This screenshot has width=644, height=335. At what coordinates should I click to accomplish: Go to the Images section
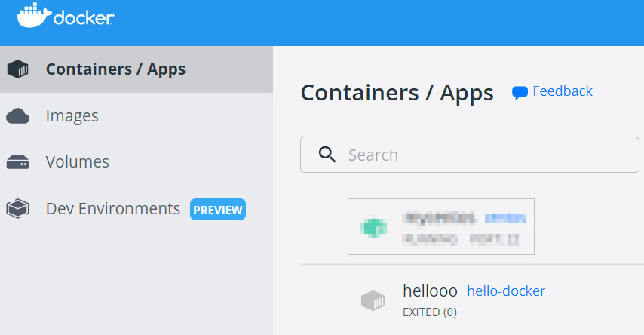[x=72, y=116]
